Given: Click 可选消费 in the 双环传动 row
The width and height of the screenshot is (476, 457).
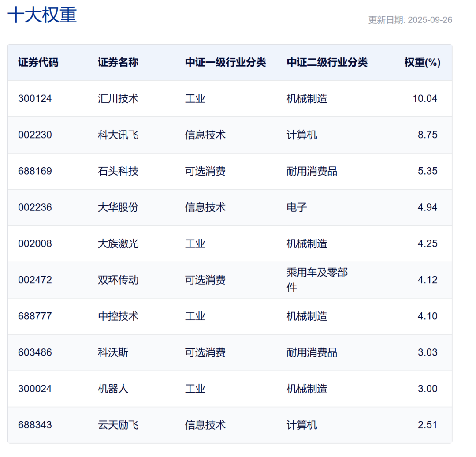Looking at the screenshot, I should (x=205, y=280).
